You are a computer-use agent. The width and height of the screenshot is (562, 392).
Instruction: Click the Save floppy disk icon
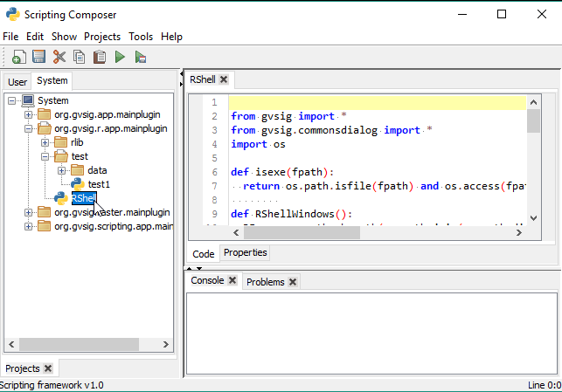pos(38,57)
